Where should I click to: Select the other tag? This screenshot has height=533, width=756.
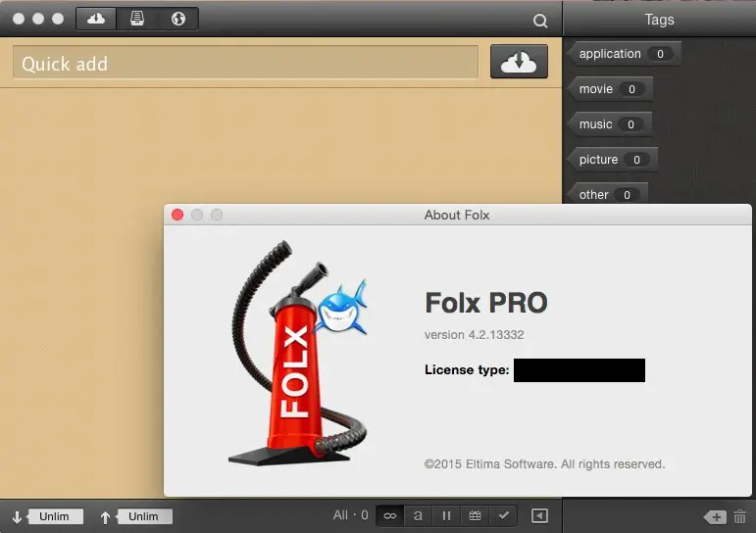(608, 194)
